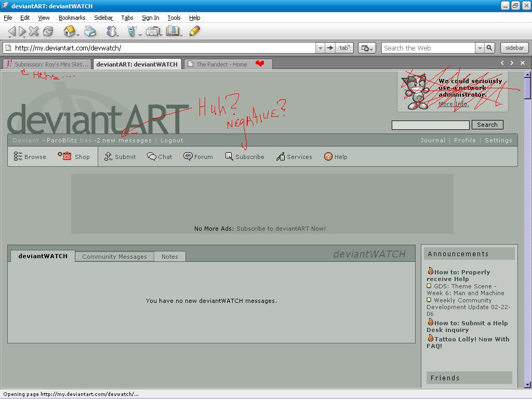Viewport: 532px width, 399px height.
Task: Click Subscribe to deviantART Now link
Action: [281, 229]
